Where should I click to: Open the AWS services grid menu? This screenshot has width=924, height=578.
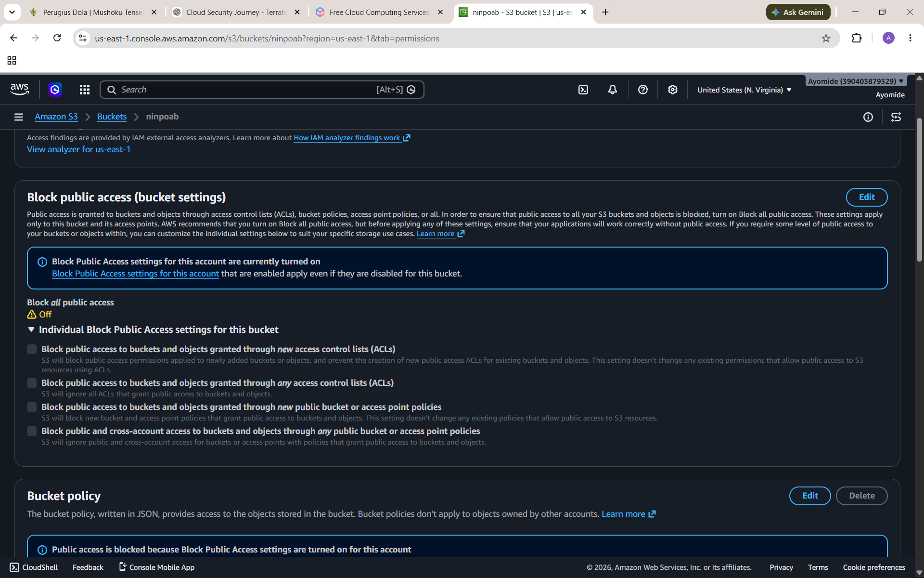(85, 90)
